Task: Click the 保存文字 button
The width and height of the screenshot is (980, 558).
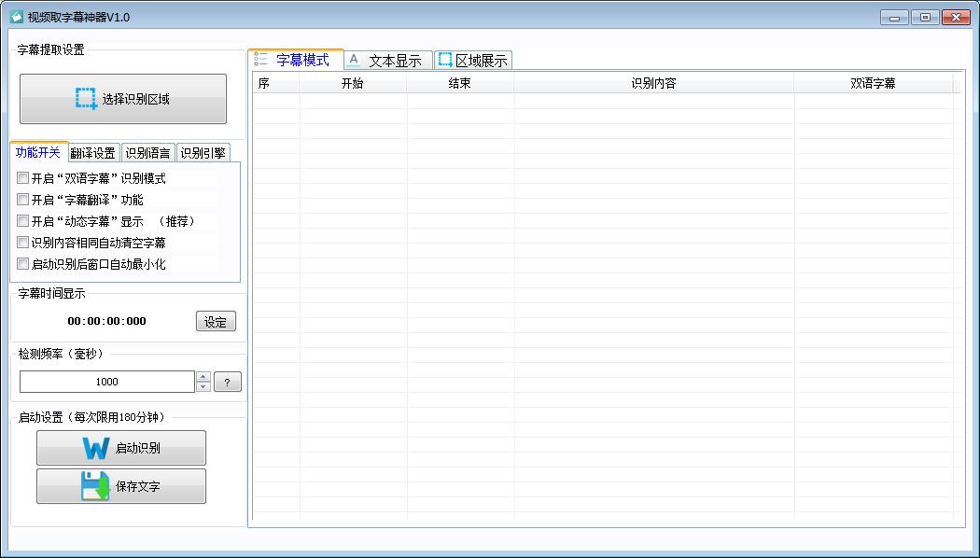Action: pos(121,486)
